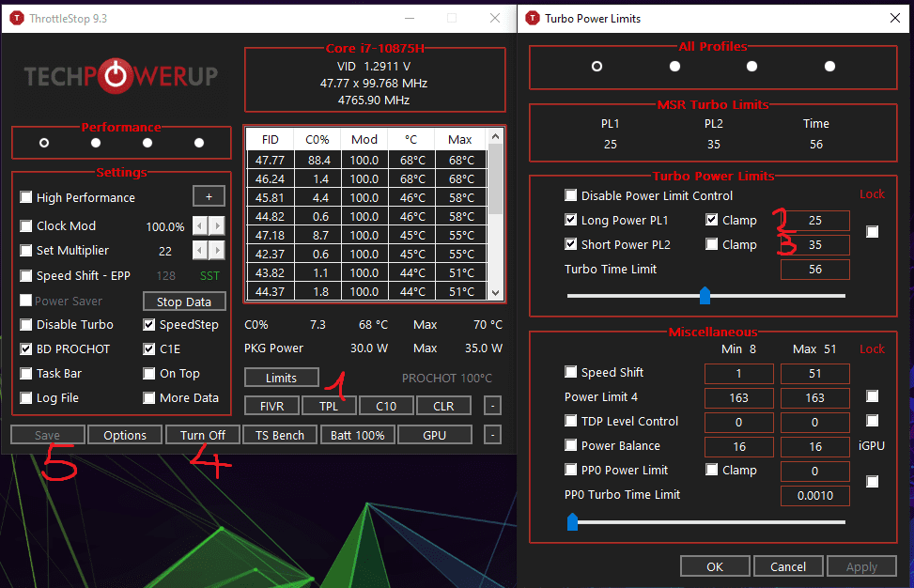The image size is (914, 588).
Task: Open the Options button
Action: [125, 435]
